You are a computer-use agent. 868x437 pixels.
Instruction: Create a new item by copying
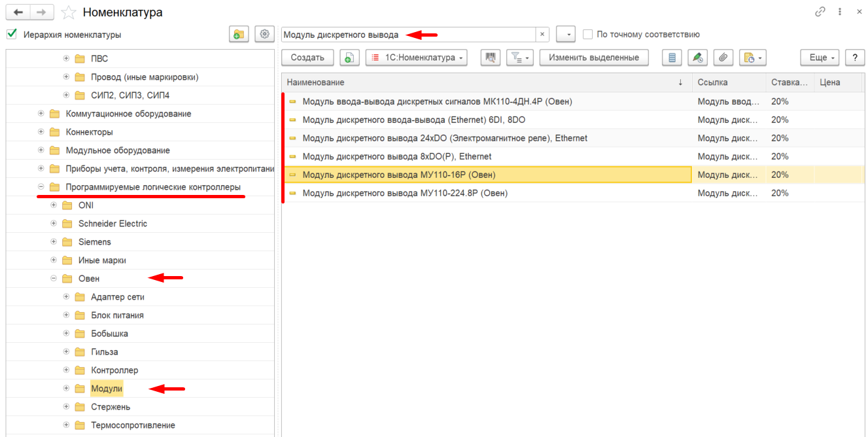(350, 58)
